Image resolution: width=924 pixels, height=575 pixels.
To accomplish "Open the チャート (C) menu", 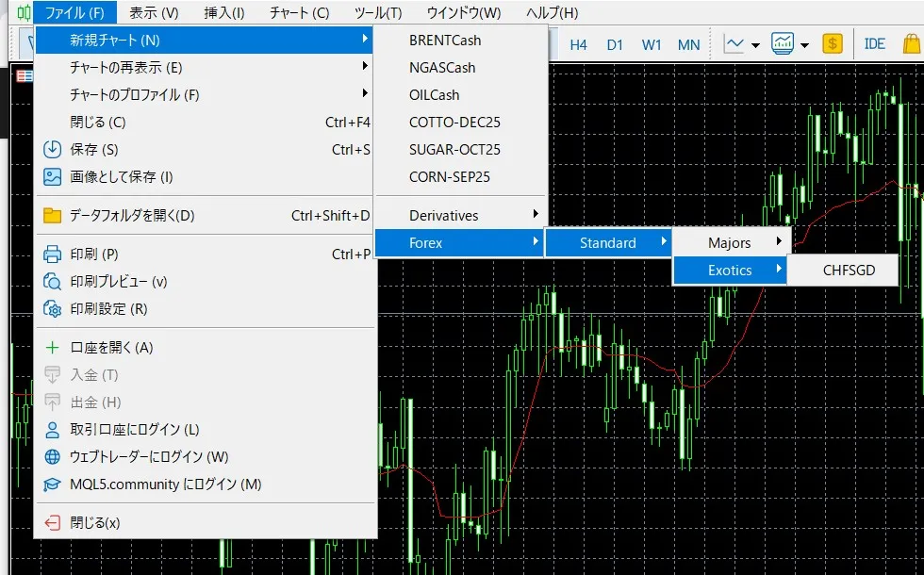I will coord(299,13).
